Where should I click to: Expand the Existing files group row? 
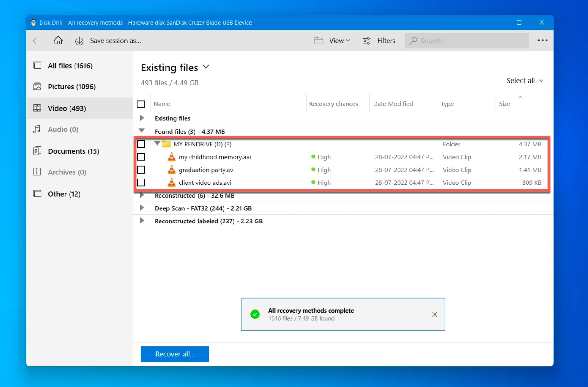click(x=142, y=118)
